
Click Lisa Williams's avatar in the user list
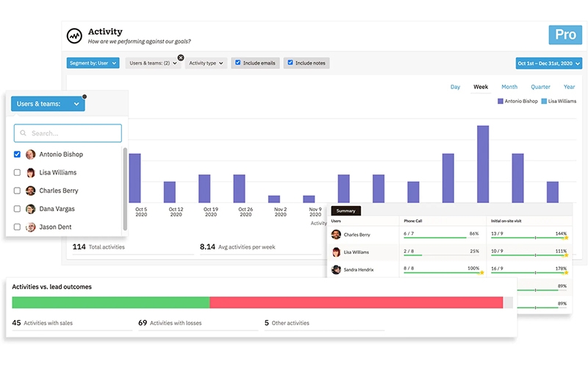[x=30, y=172]
